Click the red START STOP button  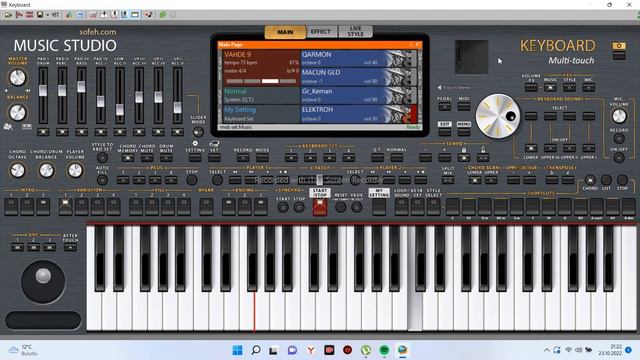[x=320, y=207]
